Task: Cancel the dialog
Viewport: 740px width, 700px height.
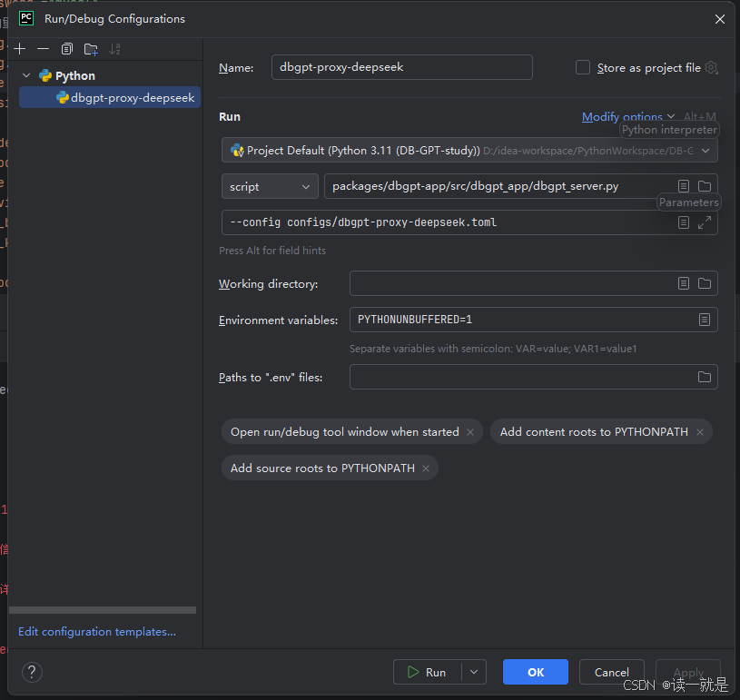Action: coord(611,672)
